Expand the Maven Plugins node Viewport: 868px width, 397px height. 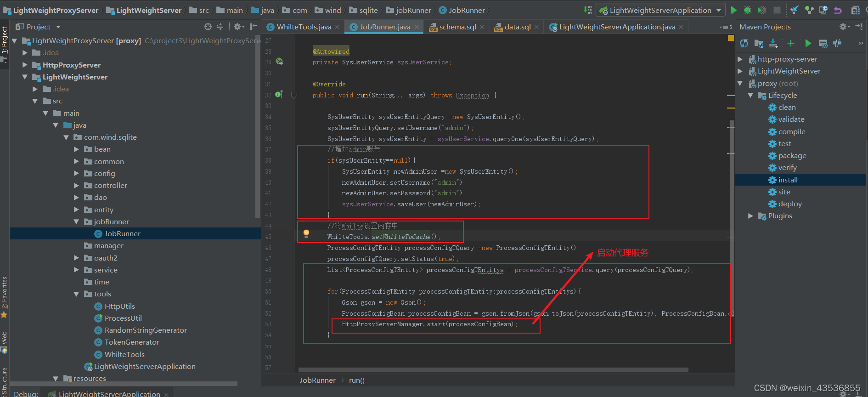point(750,216)
